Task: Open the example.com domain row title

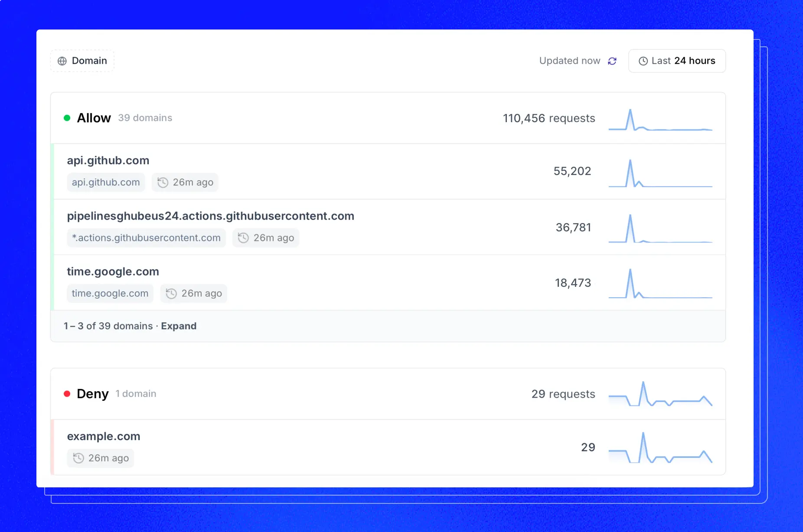Action: 104,436
